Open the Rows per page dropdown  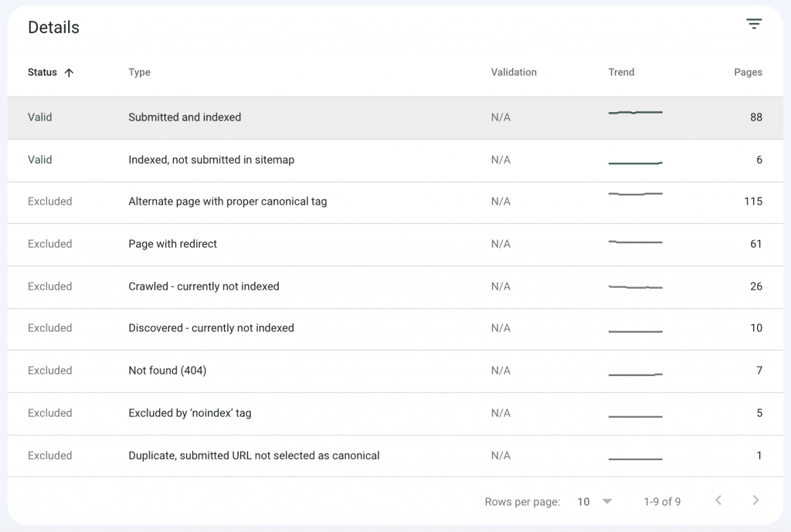(x=584, y=501)
